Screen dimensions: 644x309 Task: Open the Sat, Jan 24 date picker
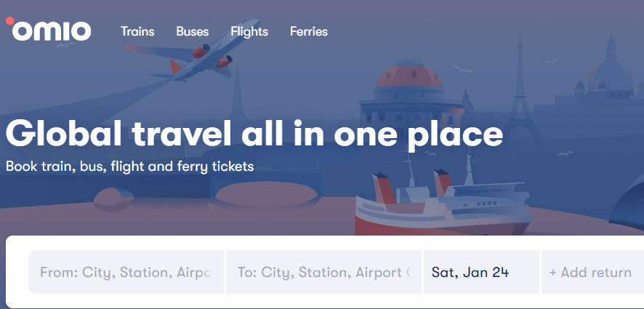coord(480,273)
